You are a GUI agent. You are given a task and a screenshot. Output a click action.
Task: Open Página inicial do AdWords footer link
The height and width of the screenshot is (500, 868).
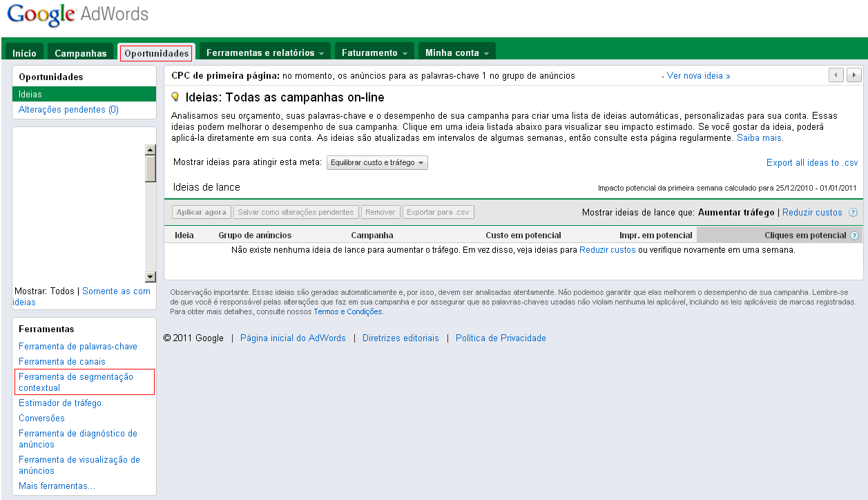coord(293,338)
